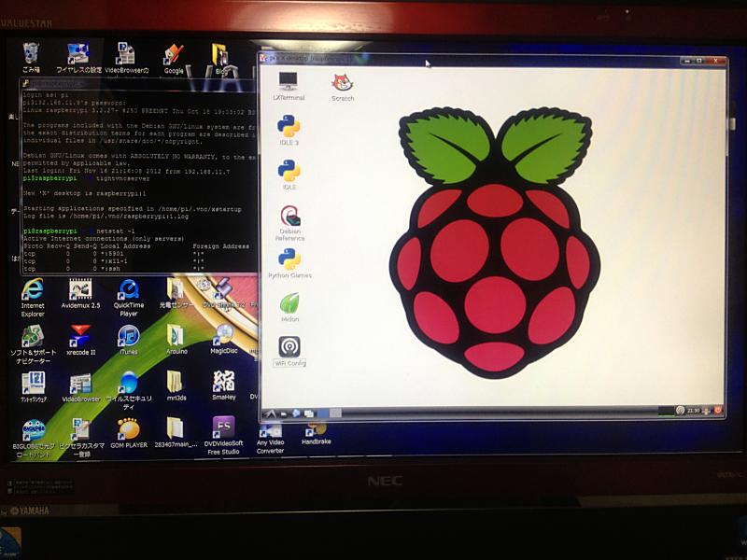Click the "tightvncserver" command in the terminal
The image size is (747, 560).
[x=122, y=178]
